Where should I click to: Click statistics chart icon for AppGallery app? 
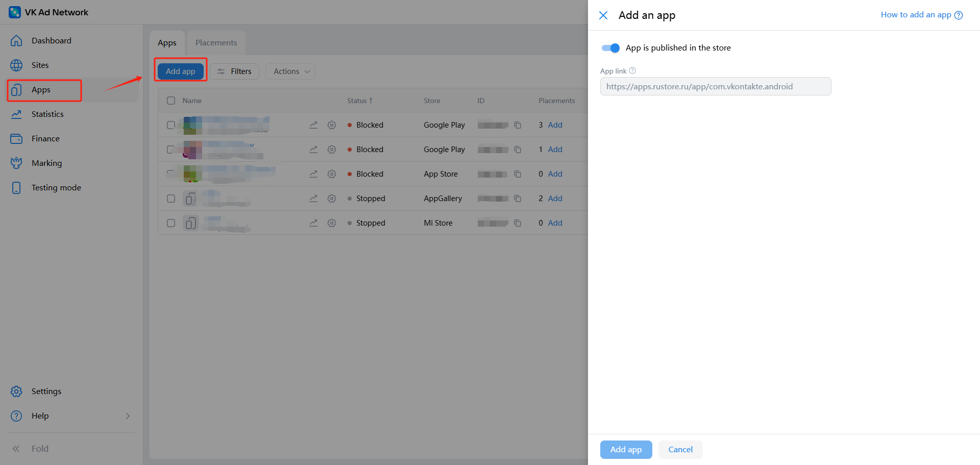tap(313, 199)
